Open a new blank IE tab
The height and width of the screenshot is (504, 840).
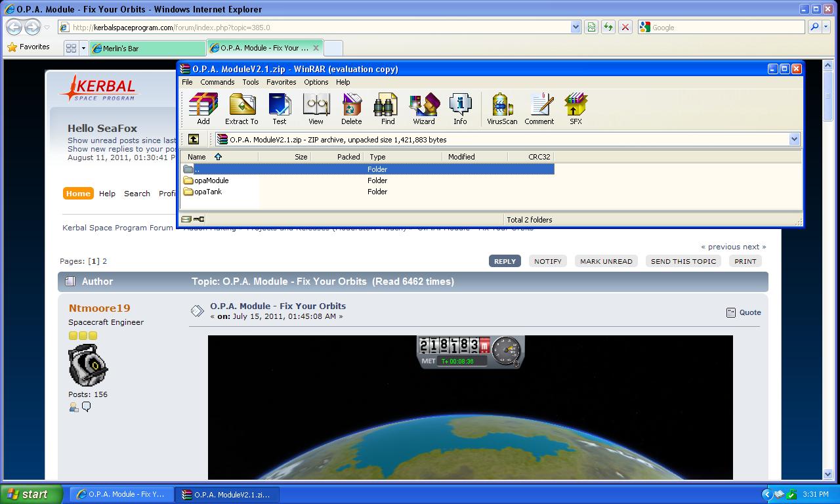(x=333, y=48)
